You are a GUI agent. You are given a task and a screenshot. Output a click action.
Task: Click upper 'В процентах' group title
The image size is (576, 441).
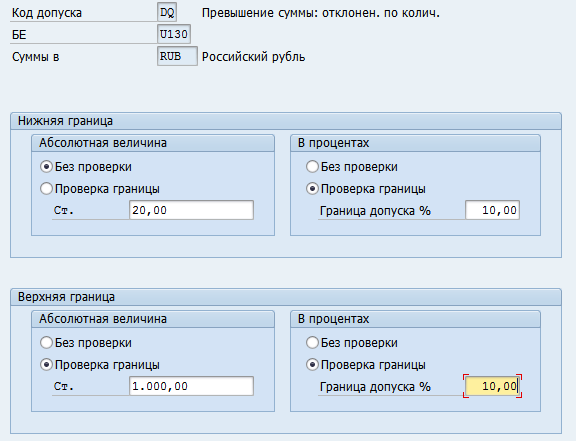coord(334,319)
